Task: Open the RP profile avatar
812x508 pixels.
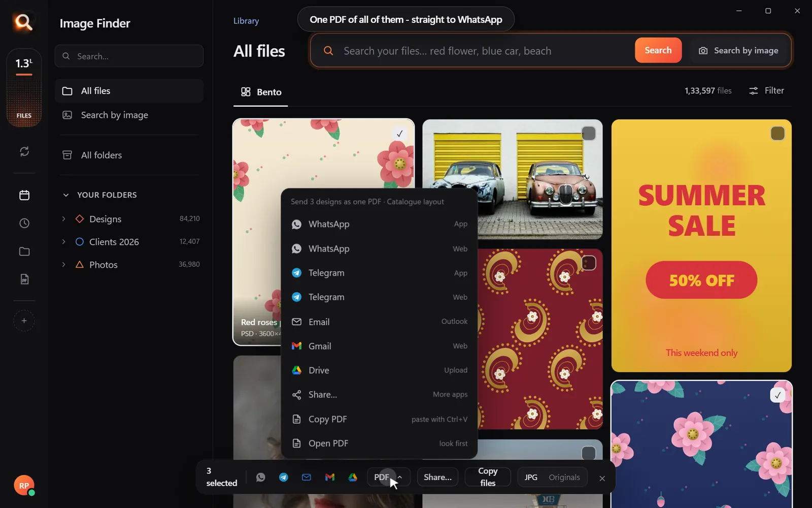Action: click(24, 486)
